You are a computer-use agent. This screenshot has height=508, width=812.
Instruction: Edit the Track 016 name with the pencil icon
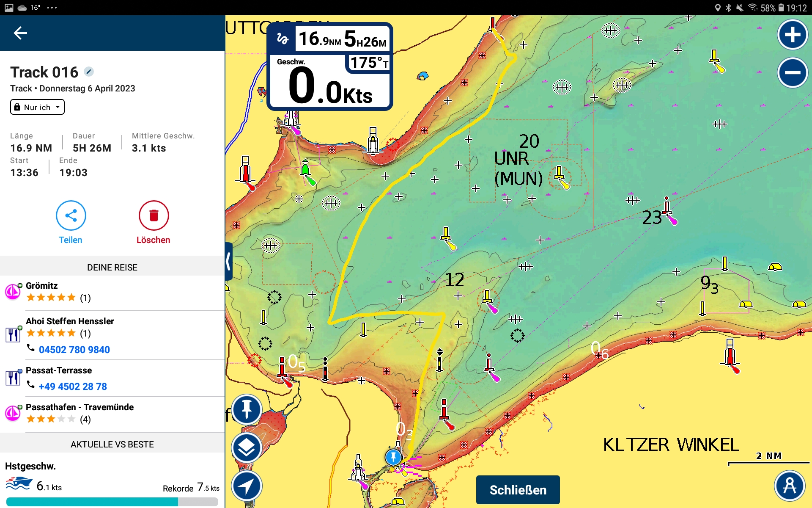[88, 72]
